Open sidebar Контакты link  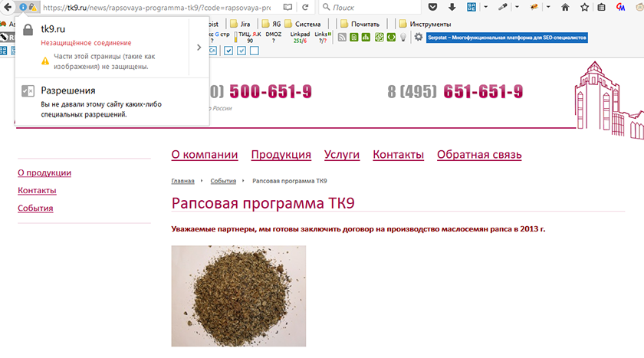(x=37, y=190)
